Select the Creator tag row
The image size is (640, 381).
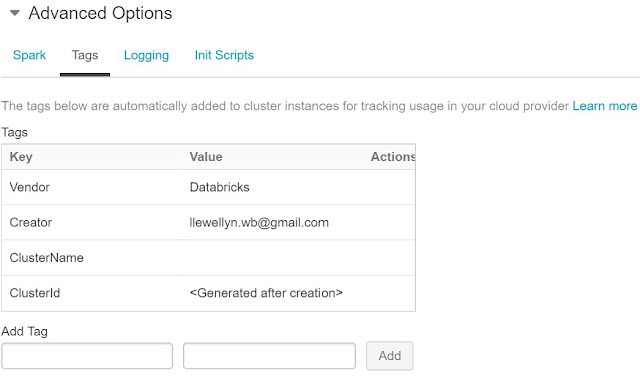click(208, 222)
